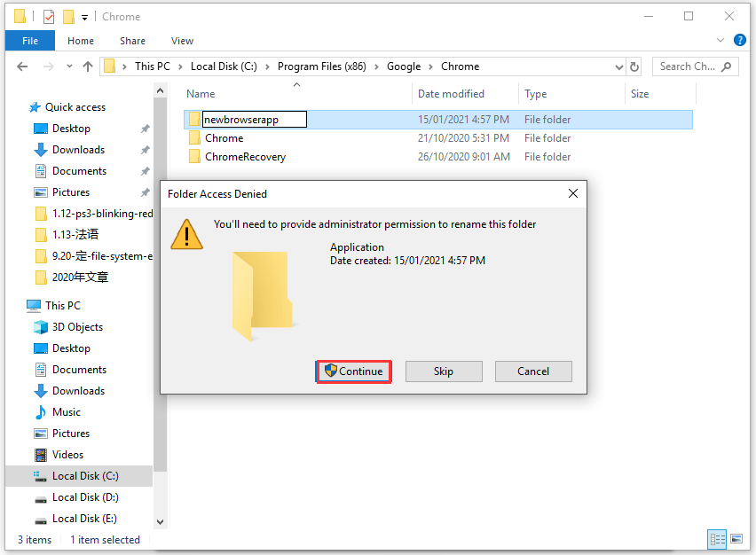Click the folder properties icon in Quick Access Toolbar
Viewport: 756px width, 555px height.
48,16
